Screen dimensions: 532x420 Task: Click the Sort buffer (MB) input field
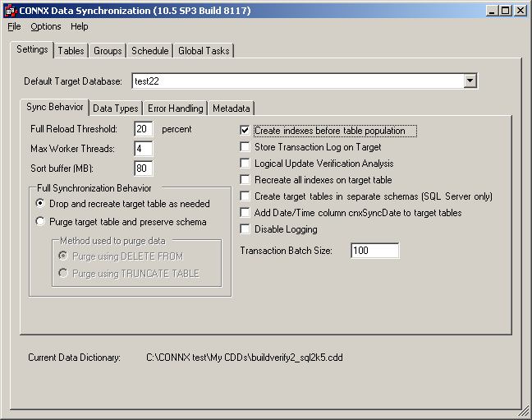[144, 168]
